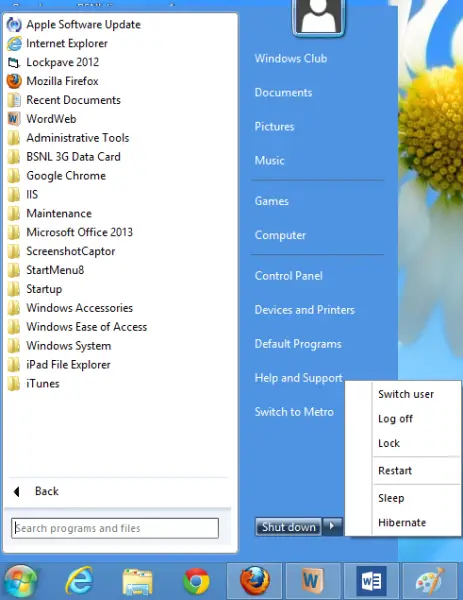This screenshot has height=600, width=463.
Task: Switch to Microsoft Word on taskbar
Action: 371,581
